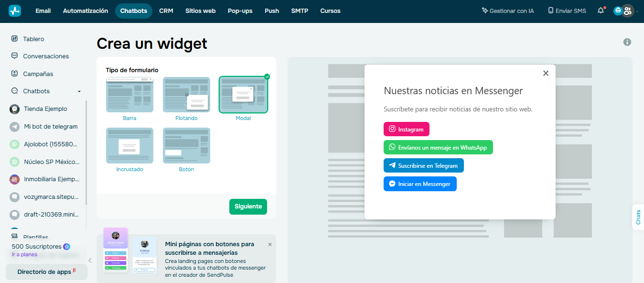The width and height of the screenshot is (644, 283).
Task: Click the Conversaciones chat bubble icon
Action: (14, 56)
